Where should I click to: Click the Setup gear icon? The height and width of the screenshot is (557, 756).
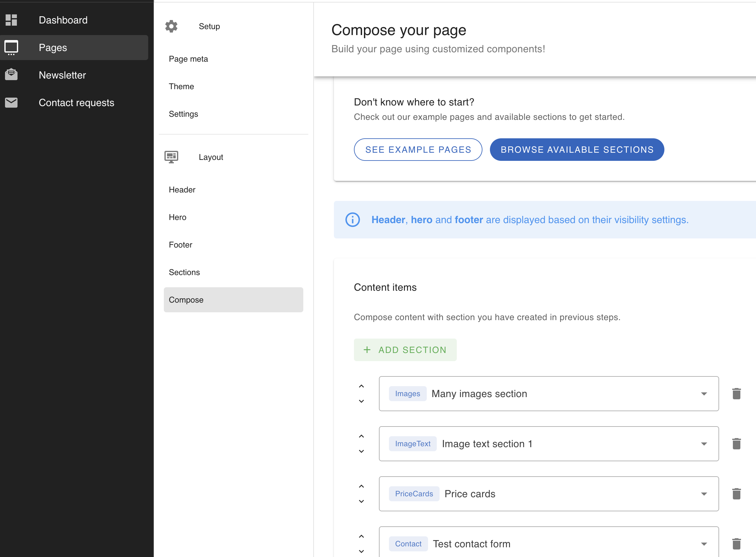[x=171, y=26]
